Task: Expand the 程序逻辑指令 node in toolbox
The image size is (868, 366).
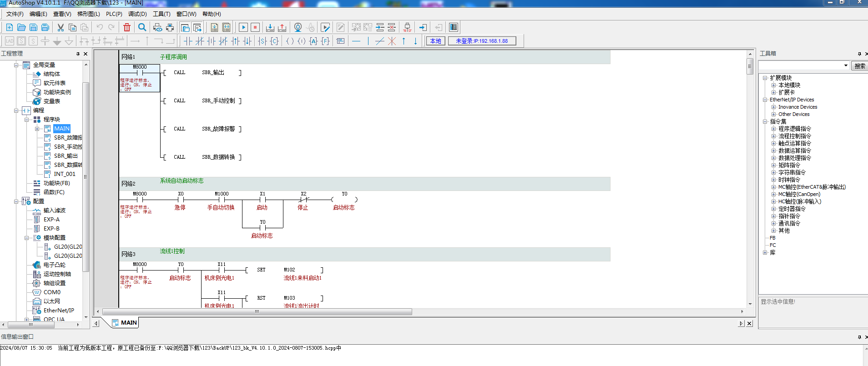Action: [x=773, y=129]
